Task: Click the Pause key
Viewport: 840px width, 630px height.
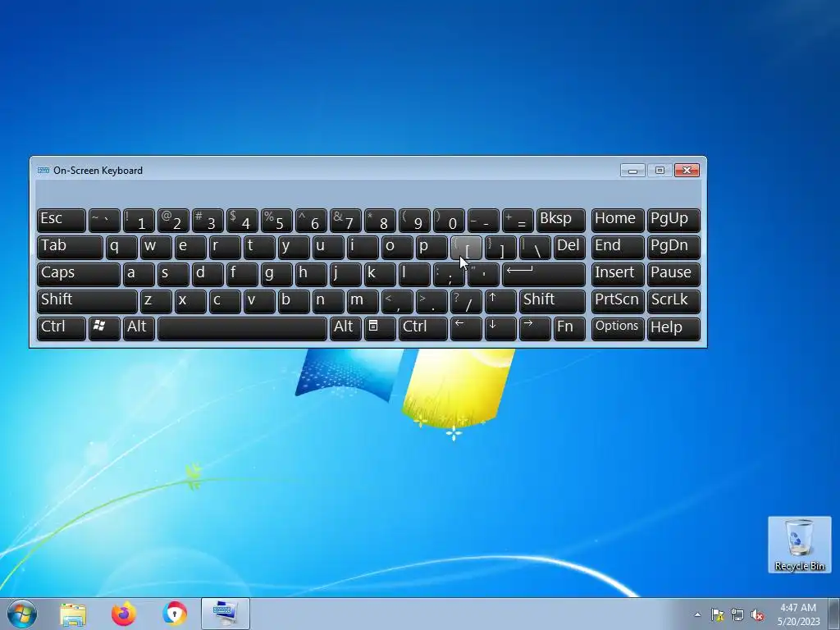Action: click(673, 274)
